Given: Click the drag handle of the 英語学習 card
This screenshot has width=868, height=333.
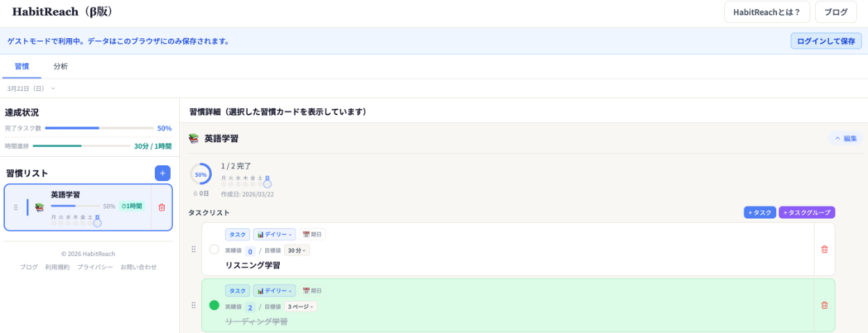Looking at the screenshot, I should click(15, 207).
